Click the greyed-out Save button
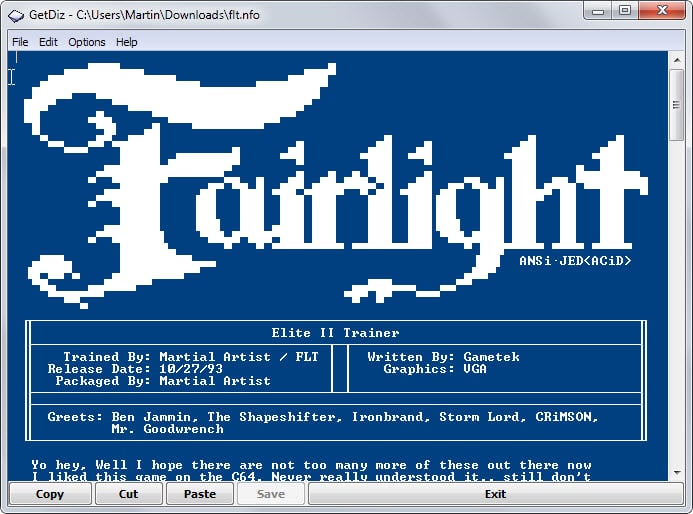 pos(271,494)
